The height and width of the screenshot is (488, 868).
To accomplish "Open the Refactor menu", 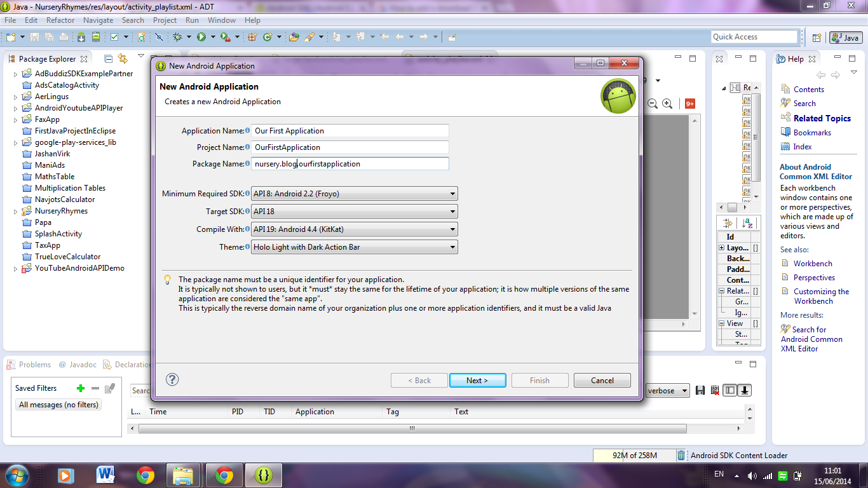I will pyautogui.click(x=60, y=20).
